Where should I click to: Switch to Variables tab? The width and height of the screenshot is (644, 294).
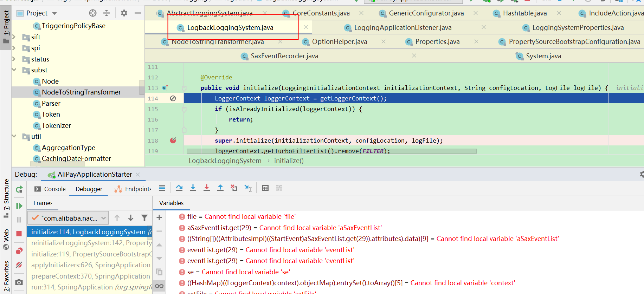pos(171,203)
